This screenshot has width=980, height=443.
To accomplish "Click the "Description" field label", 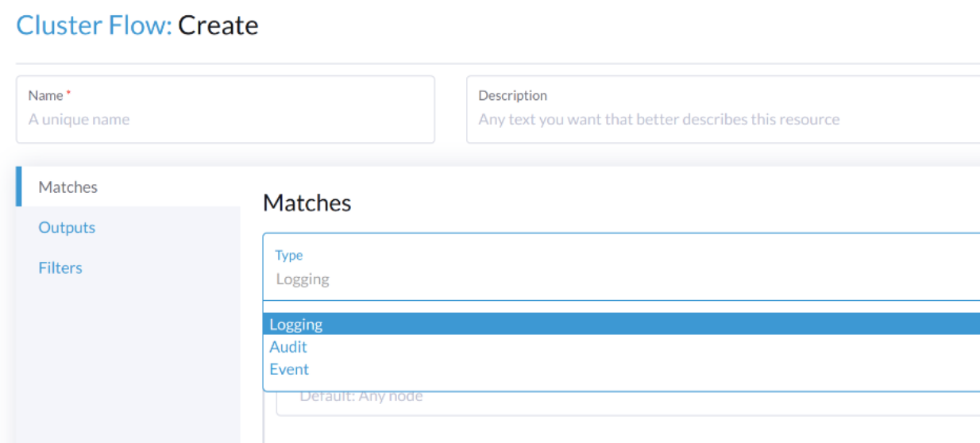I will pos(512,95).
